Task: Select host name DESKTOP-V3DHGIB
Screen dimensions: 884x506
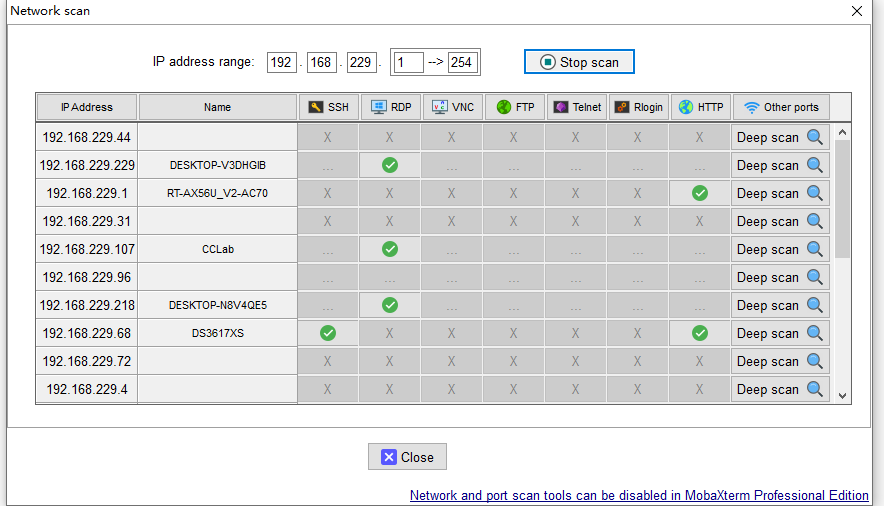Action: [x=218, y=165]
